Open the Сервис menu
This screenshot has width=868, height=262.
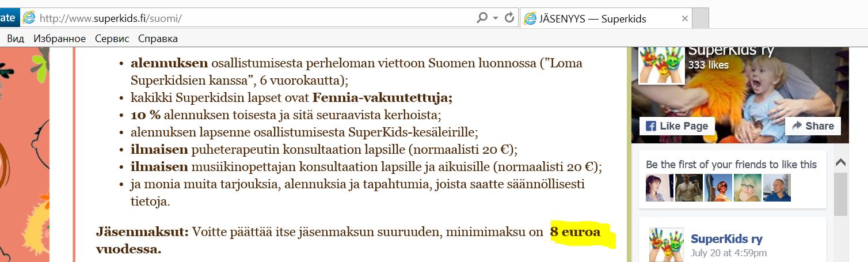(112, 39)
